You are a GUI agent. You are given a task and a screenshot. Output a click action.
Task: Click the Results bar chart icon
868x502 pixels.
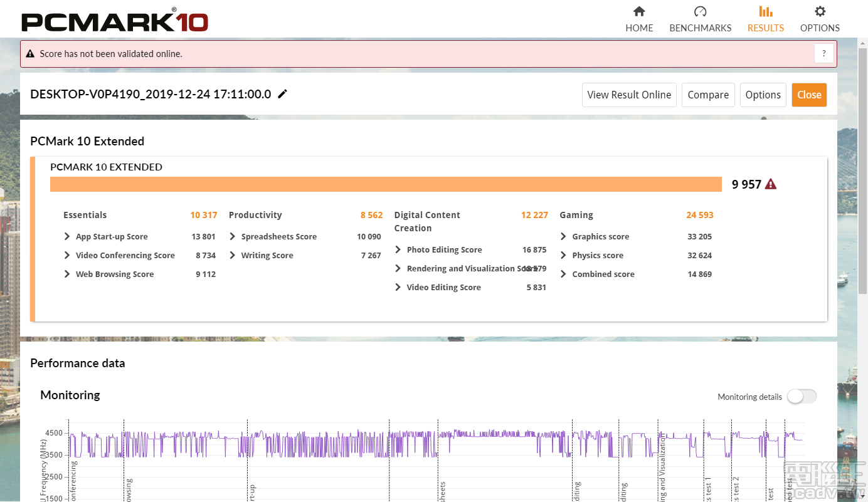765,11
